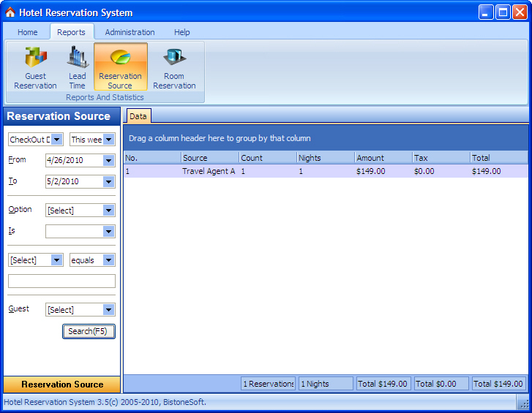Click the house app icon in title bar

click(10, 12)
